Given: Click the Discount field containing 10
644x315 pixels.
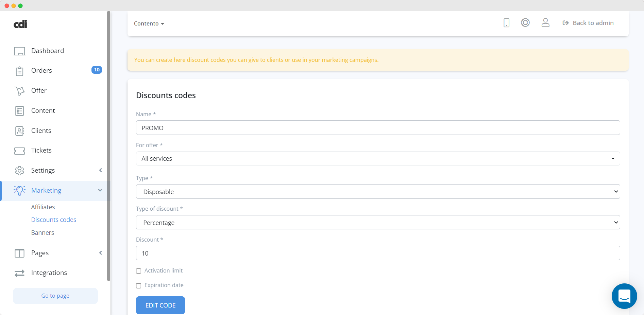Looking at the screenshot, I should 378,253.
